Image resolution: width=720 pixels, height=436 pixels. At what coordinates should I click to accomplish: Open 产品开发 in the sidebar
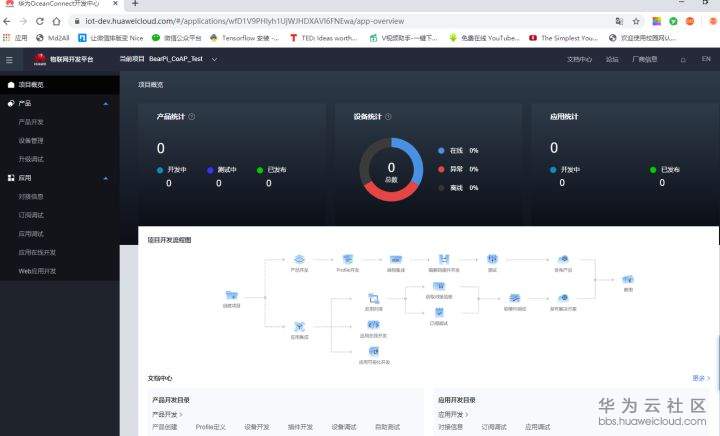point(31,122)
